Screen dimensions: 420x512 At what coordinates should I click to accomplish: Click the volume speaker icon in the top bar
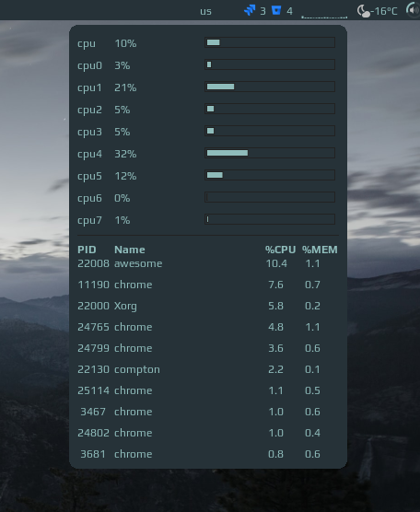pyautogui.click(x=414, y=10)
